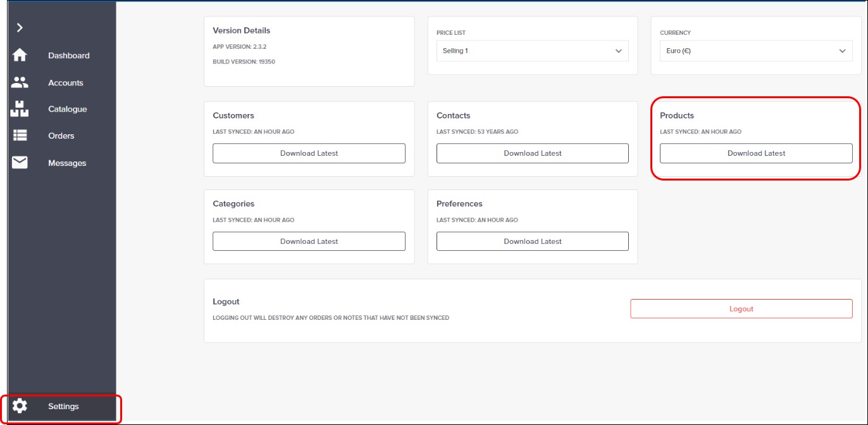Open the Messages menu label

point(67,163)
